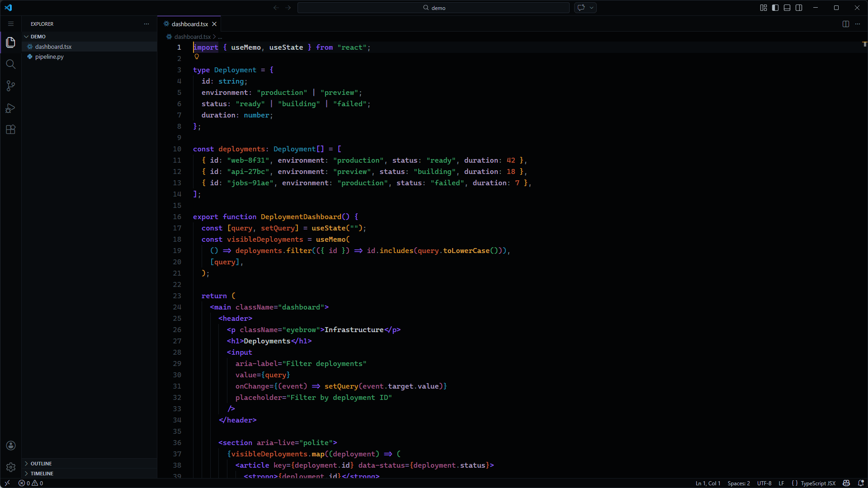The image size is (868, 488).
Task: Change end of line sequence LF
Action: (x=781, y=483)
